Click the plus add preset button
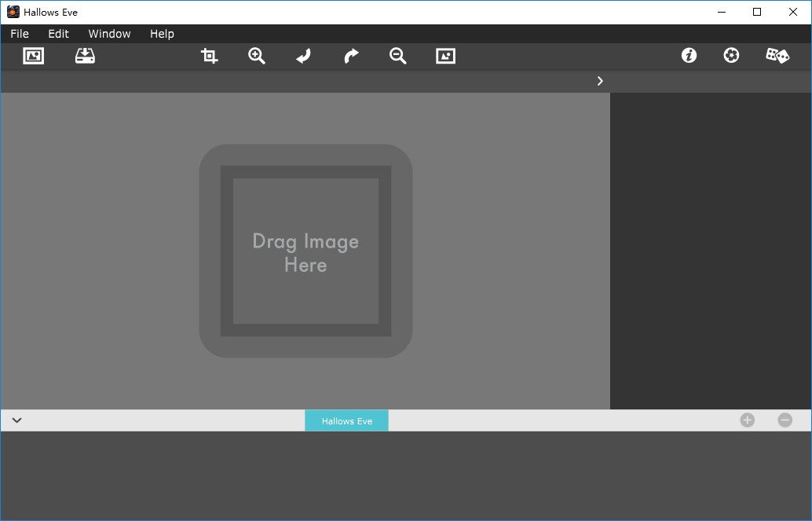 (x=748, y=420)
